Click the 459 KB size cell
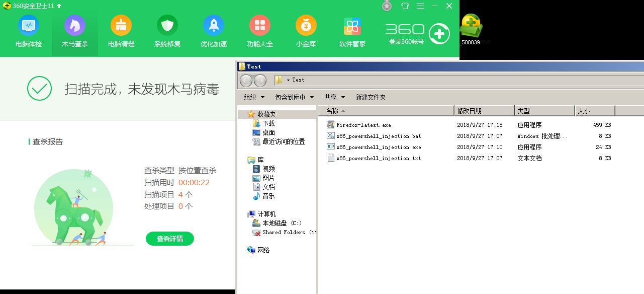Screen dimensions: 644x294 pyautogui.click(x=602, y=125)
